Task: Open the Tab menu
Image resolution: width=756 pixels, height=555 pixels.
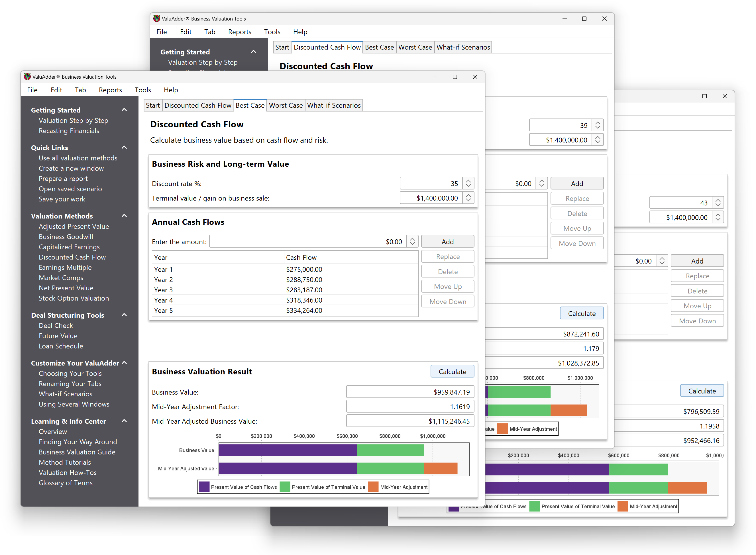Action: (80, 90)
